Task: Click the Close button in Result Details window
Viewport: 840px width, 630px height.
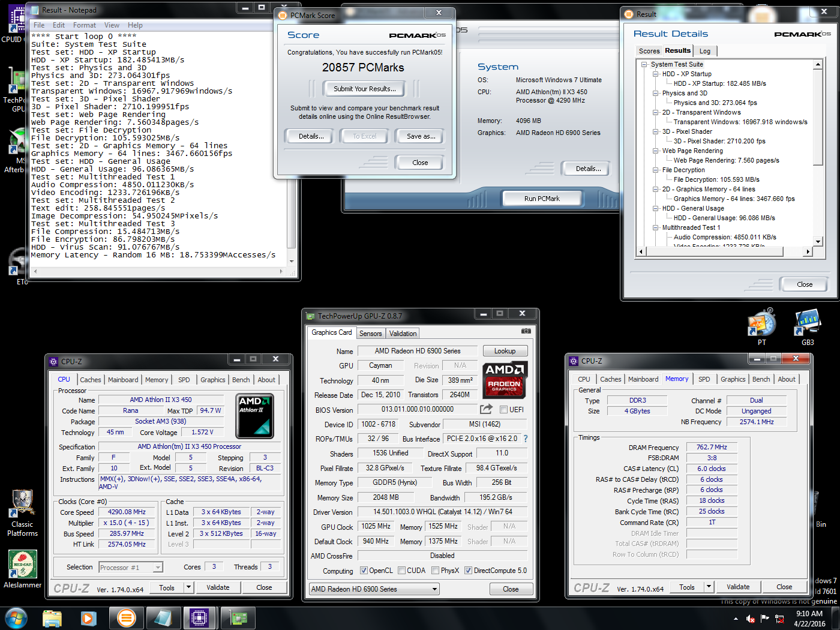Action: coord(805,284)
